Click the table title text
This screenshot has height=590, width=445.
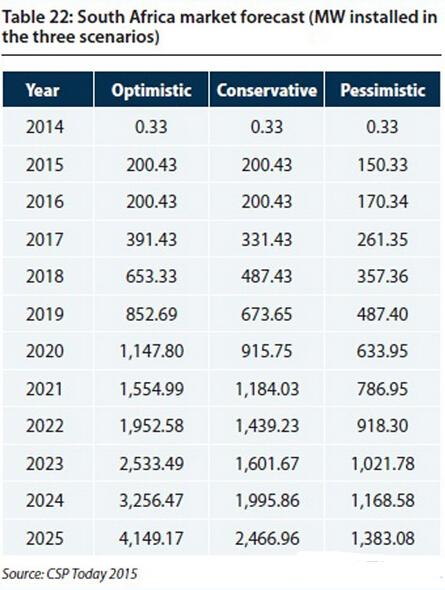coord(219,27)
